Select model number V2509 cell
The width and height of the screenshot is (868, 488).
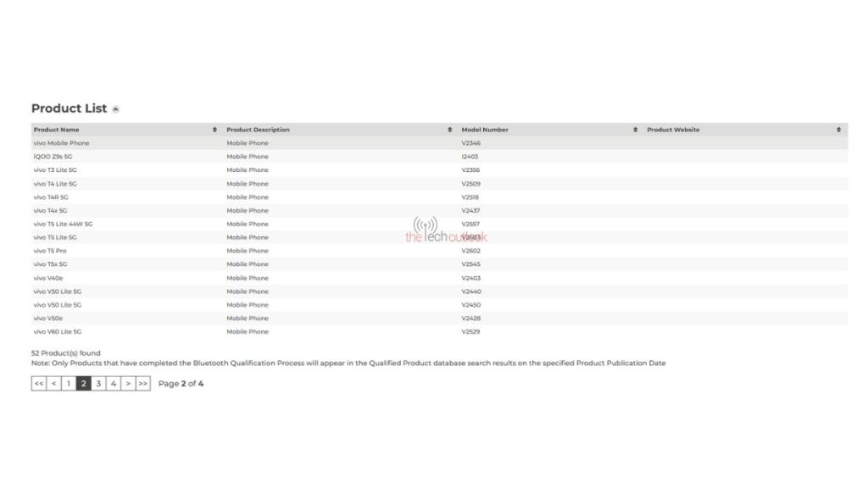[471, 184]
